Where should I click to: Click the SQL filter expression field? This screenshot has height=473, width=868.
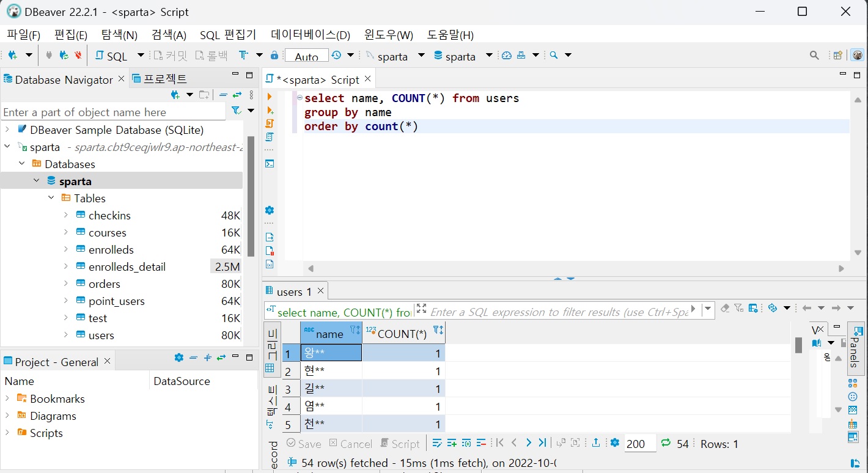(x=558, y=312)
